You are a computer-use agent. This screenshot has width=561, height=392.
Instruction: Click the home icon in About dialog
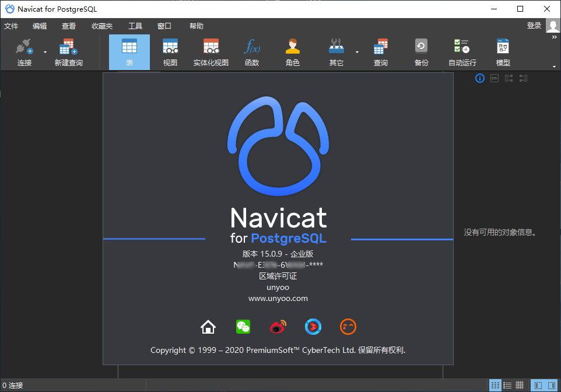[208, 327]
